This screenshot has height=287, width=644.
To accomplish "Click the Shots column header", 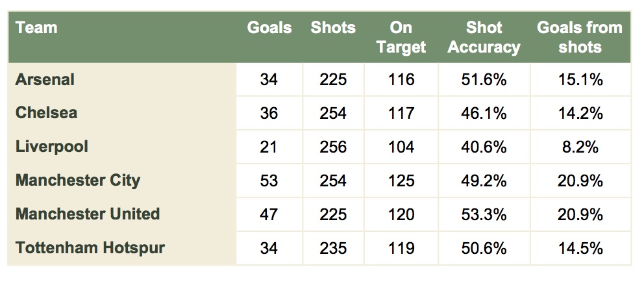I will coord(333,28).
